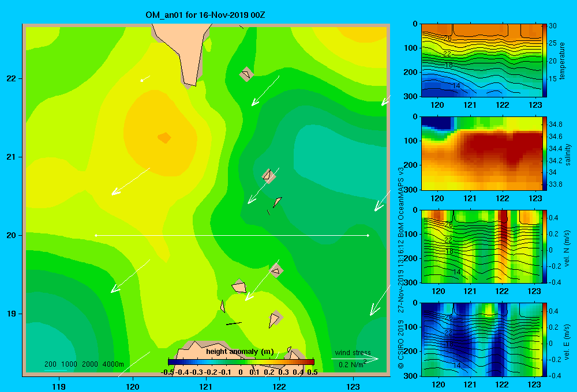The width and height of the screenshot is (577, 392).
Task: Click latitude 19 tick label on main map
Action: tap(12, 314)
